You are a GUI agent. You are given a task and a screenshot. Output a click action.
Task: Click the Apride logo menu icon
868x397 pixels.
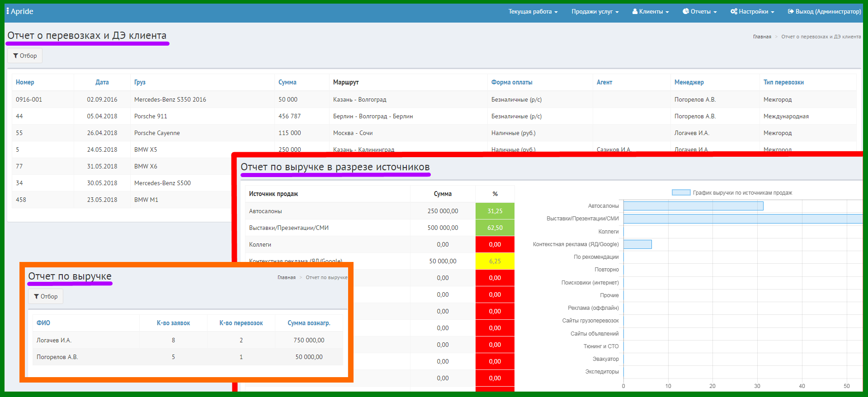[8, 11]
